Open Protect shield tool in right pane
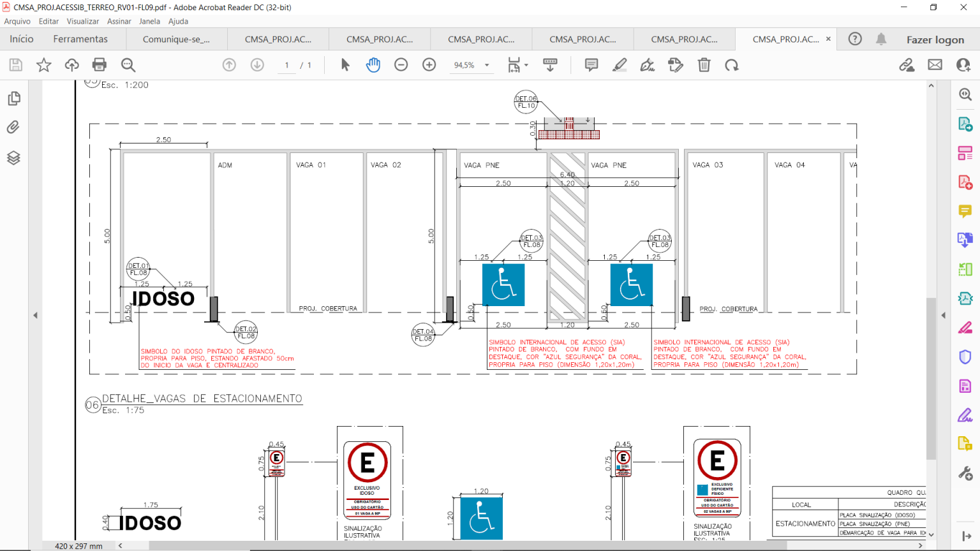980x551 pixels. point(965,357)
